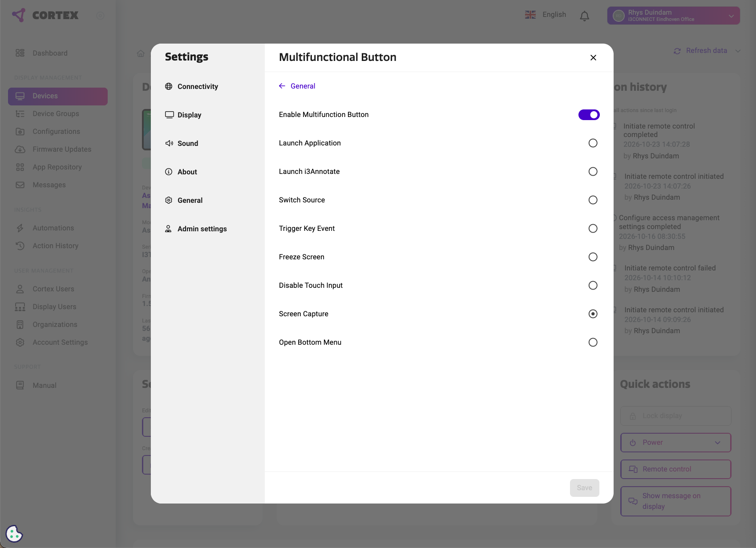Click the Connectivity globe icon in Settings
Image resolution: width=756 pixels, height=548 pixels.
[169, 86]
